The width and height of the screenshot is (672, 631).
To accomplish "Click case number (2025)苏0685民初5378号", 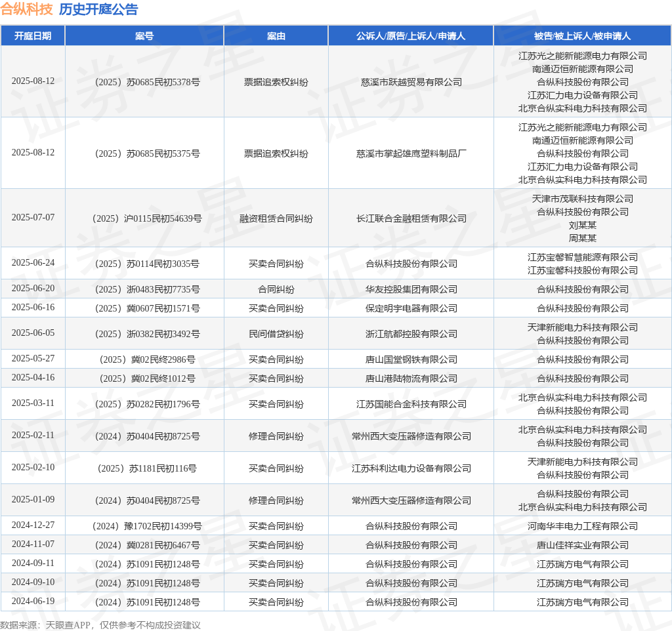I will click(148, 82).
